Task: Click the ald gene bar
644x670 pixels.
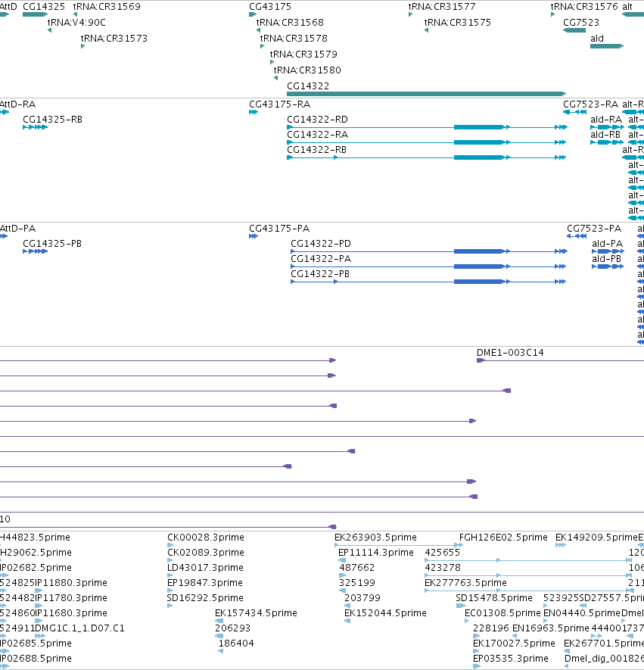Action: tap(607, 46)
